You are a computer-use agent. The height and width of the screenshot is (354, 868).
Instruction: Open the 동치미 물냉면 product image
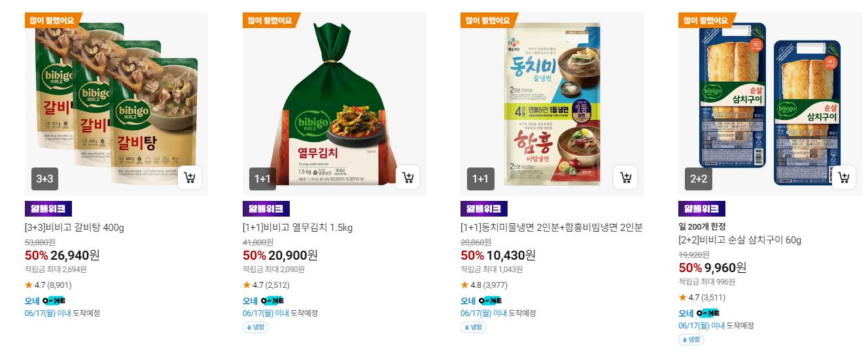(552, 103)
